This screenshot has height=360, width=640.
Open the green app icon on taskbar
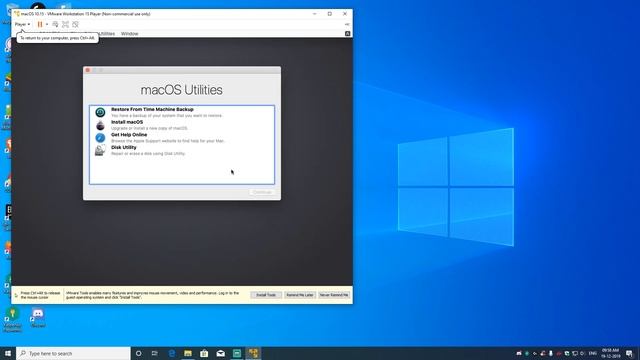(237, 353)
